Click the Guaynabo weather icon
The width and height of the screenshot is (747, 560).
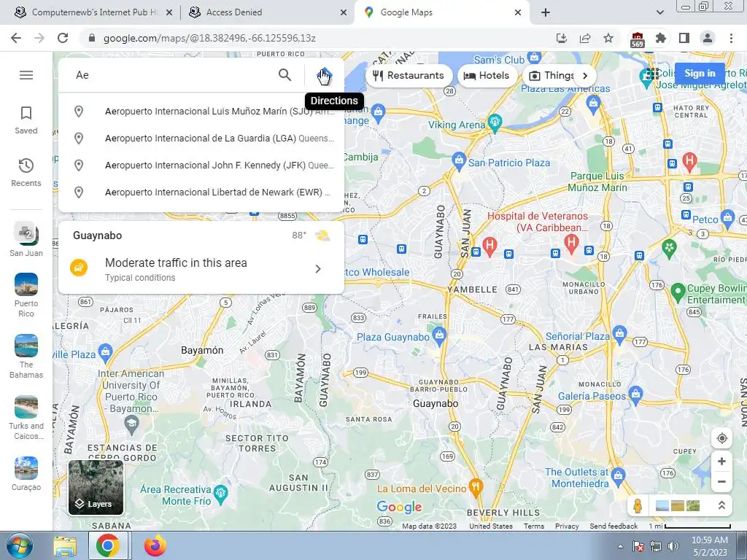(322, 236)
